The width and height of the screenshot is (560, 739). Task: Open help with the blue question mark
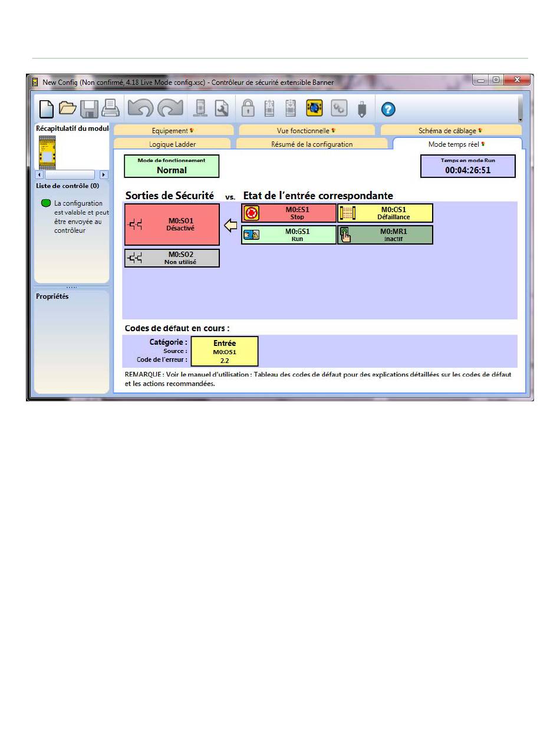click(x=389, y=110)
